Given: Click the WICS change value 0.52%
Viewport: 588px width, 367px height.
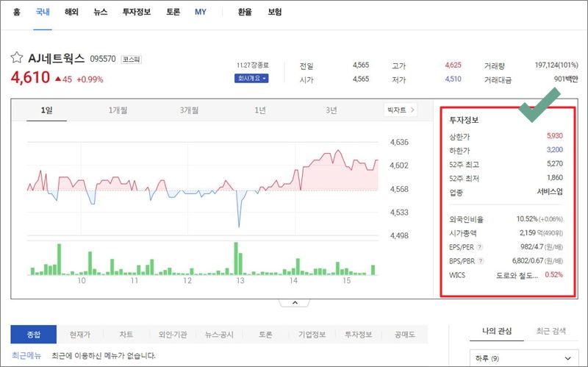Looking at the screenshot, I should click(554, 274).
